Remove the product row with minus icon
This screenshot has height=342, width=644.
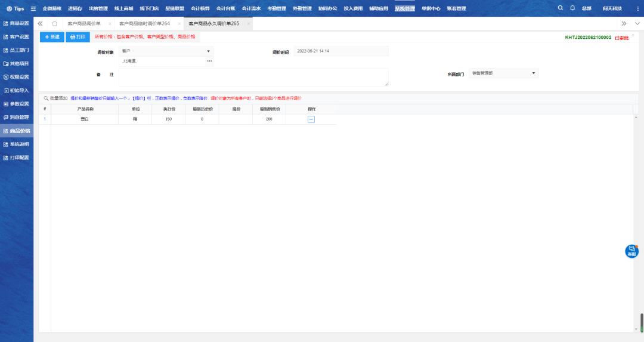coord(311,119)
